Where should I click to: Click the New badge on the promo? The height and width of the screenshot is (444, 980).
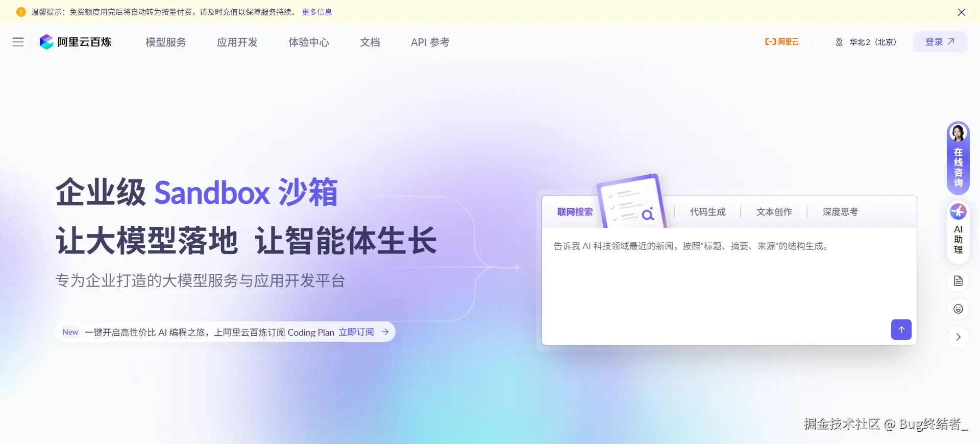pos(70,332)
